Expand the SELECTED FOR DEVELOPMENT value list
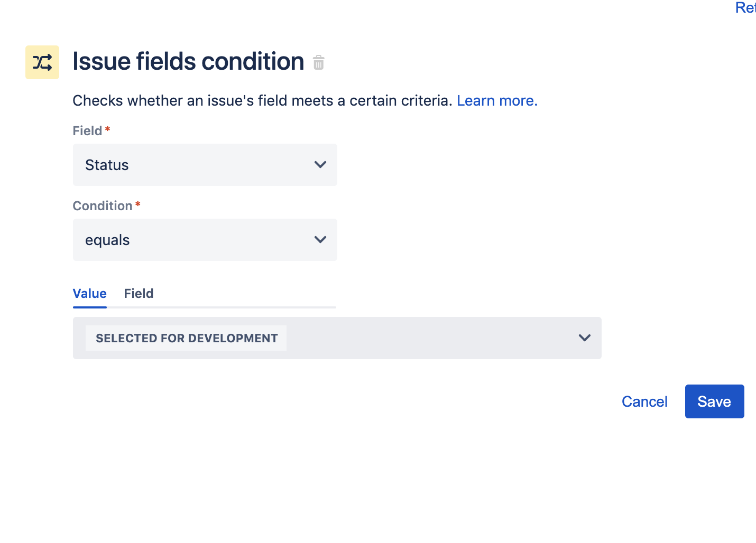 click(x=584, y=338)
